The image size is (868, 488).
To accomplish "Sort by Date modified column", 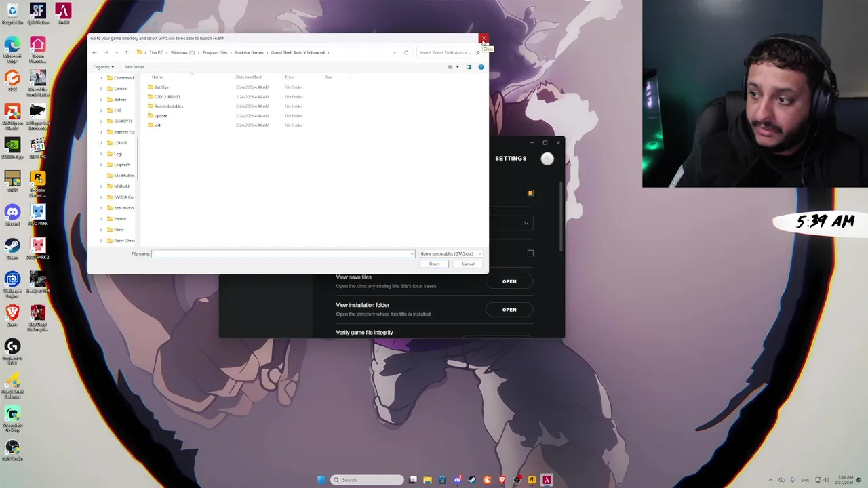I will [248, 77].
